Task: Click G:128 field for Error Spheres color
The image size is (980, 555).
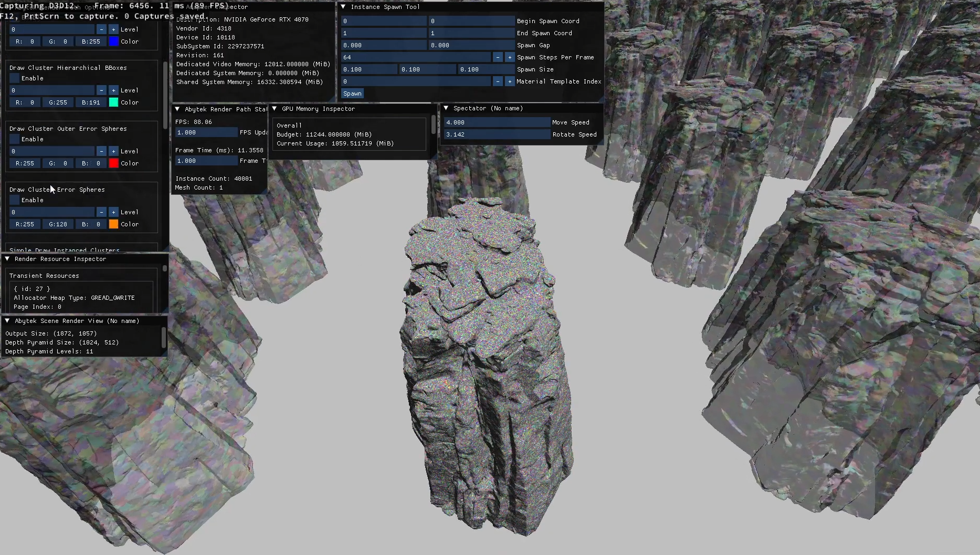Action: pos(58,224)
